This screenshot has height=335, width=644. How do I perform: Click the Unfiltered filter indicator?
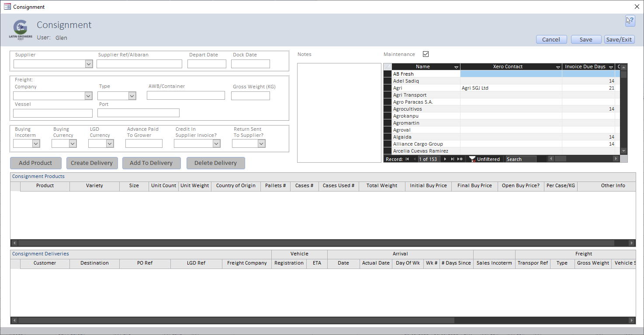(x=485, y=159)
